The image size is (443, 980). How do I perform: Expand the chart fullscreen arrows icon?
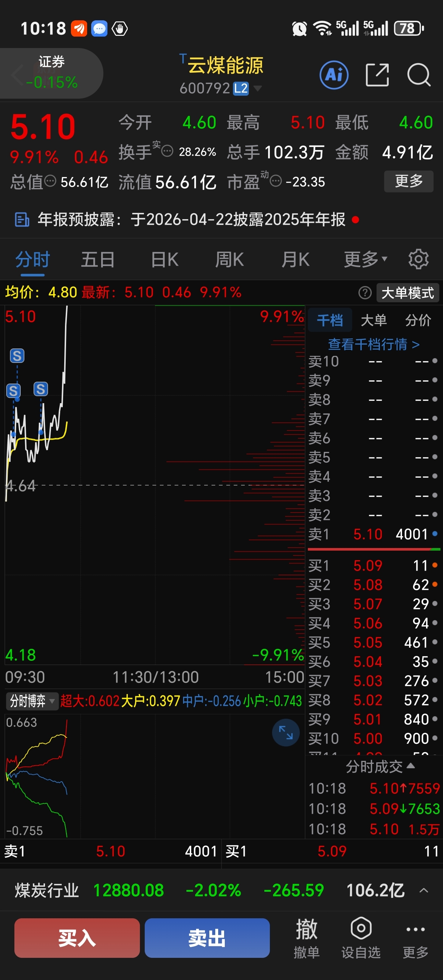point(286,732)
